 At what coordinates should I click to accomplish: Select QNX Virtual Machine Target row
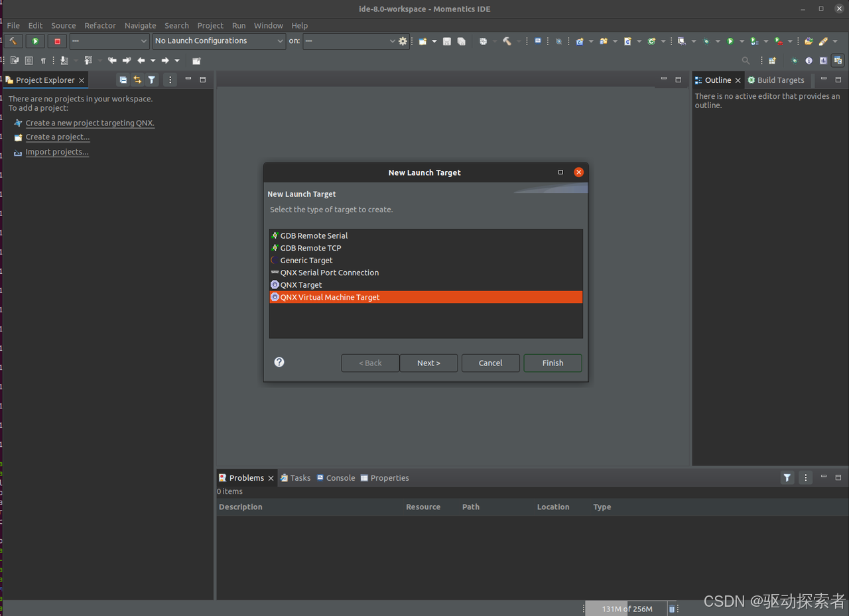click(426, 297)
